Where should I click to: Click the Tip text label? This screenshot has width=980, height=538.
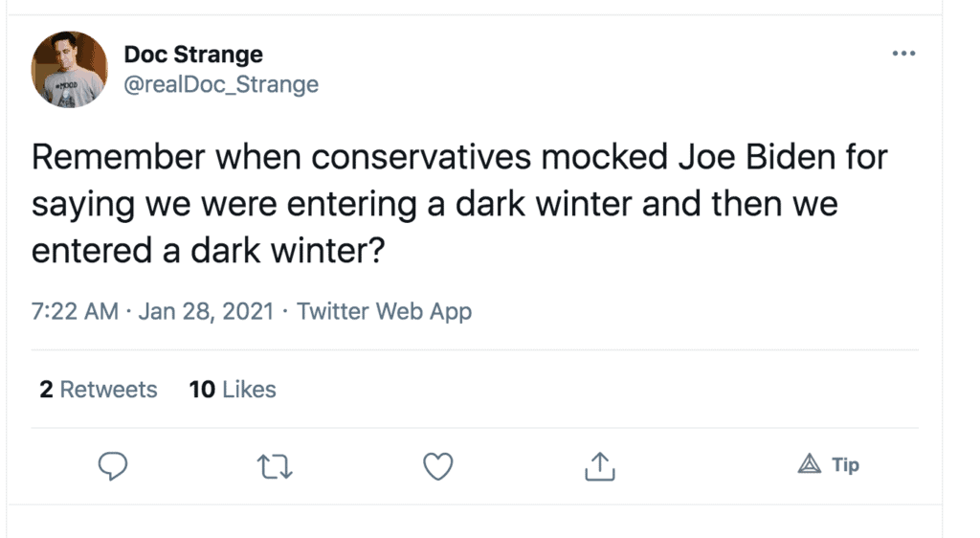pyautogui.click(x=845, y=465)
